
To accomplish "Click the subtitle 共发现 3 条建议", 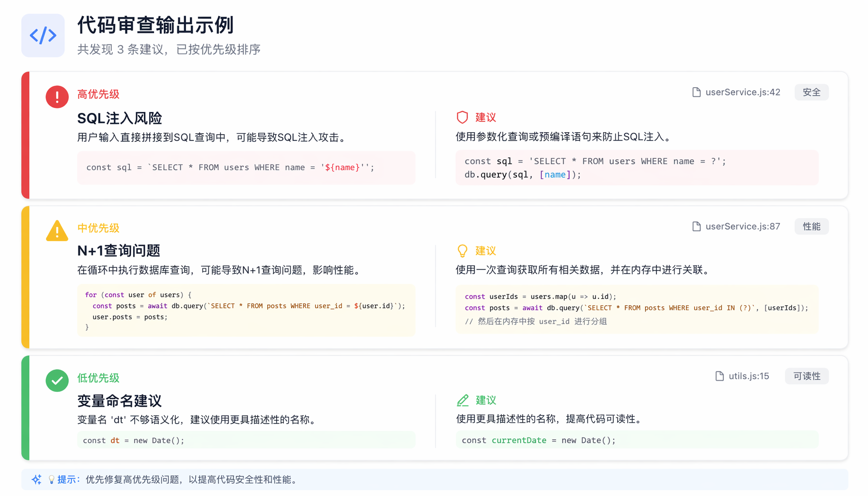I will 169,49.
